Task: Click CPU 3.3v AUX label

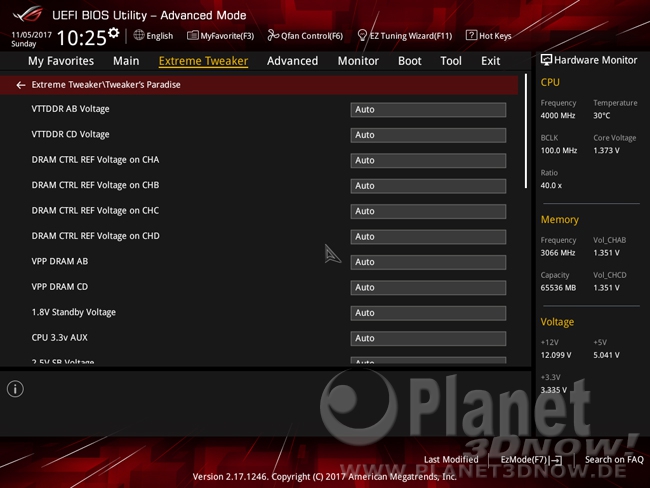Action: pos(60,338)
